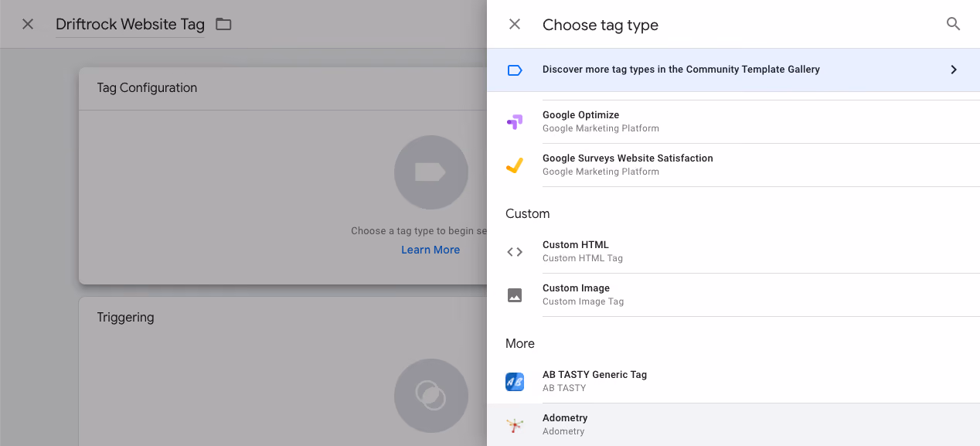The image size is (980, 446).
Task: Choose Custom HTML tag type
Action: pos(733,251)
